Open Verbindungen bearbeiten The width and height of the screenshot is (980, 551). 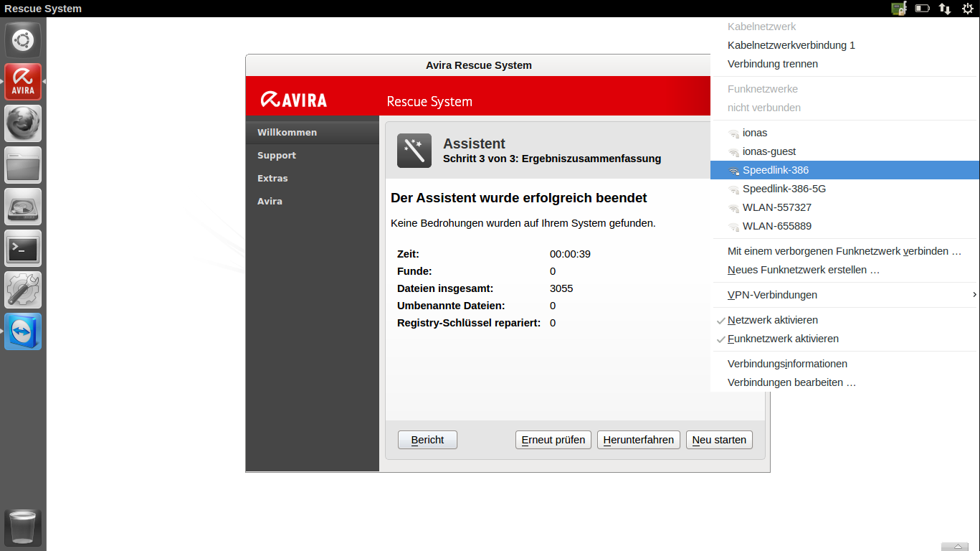(845, 382)
